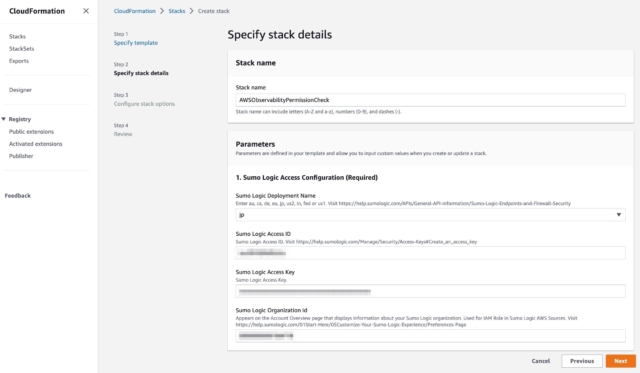Screen dimensions: 640x373
Task: Open Activated extensions under Registry
Action: (36, 144)
